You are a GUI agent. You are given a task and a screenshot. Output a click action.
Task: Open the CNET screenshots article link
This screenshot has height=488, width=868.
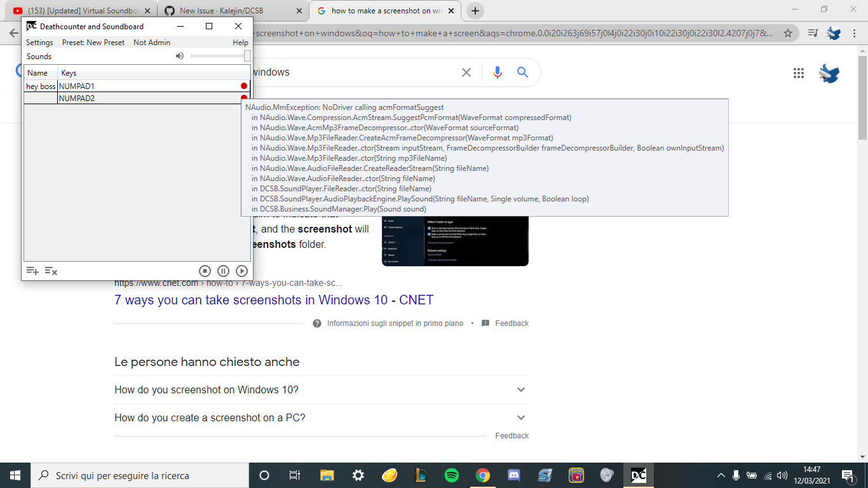click(273, 300)
